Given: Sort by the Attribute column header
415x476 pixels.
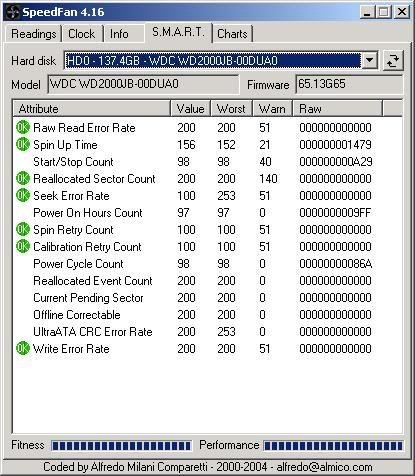Looking at the screenshot, I should click(x=92, y=109).
